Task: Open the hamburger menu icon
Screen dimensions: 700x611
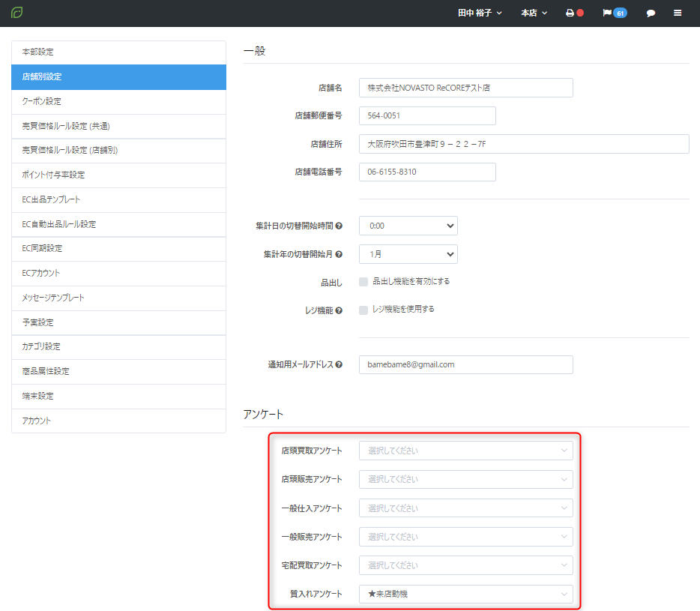Action: (x=678, y=13)
